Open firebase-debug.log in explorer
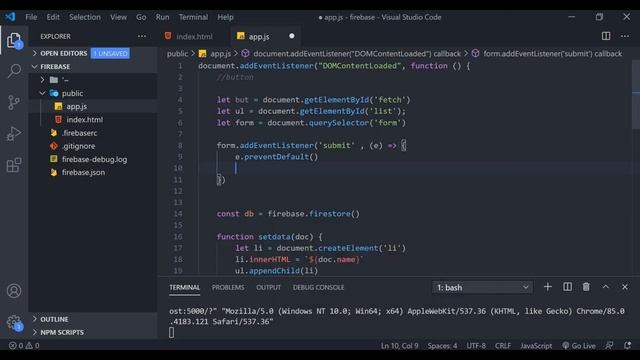 click(x=93, y=159)
